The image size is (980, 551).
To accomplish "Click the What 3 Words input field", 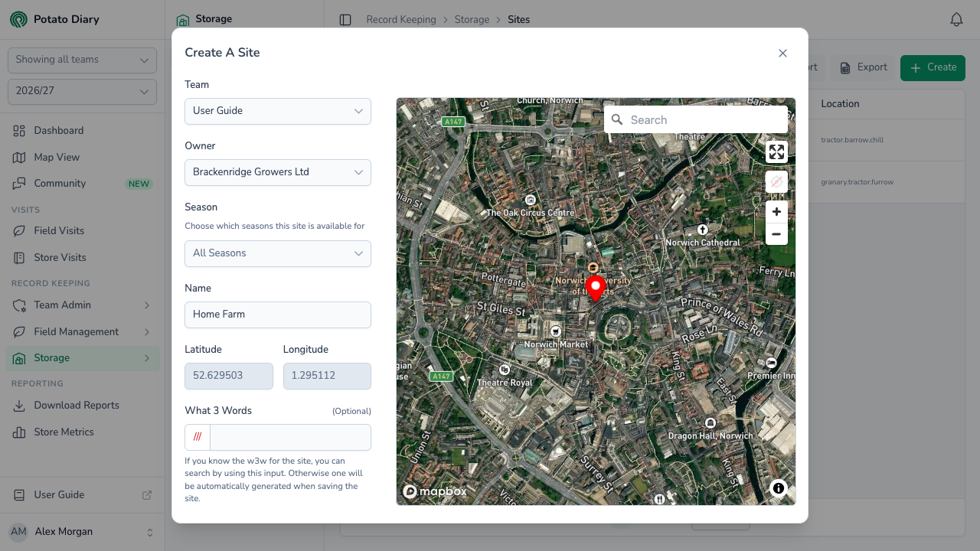I will click(290, 437).
